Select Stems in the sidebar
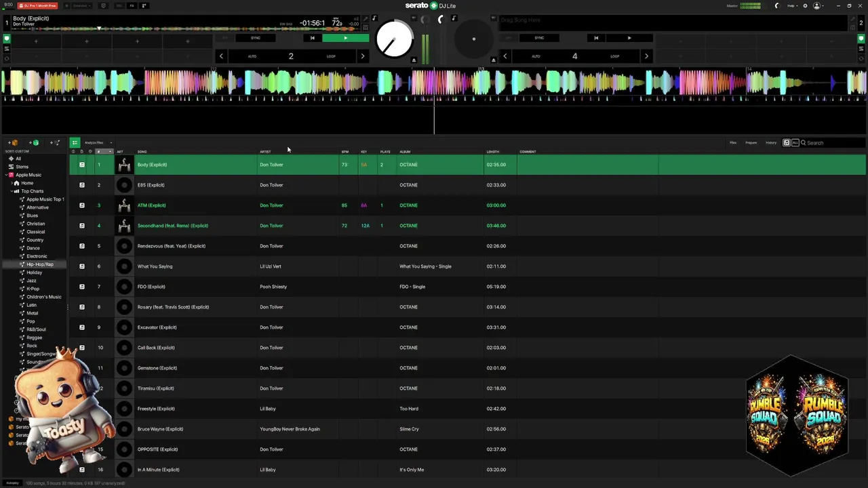Viewport: 868px width, 488px height. 22,167
